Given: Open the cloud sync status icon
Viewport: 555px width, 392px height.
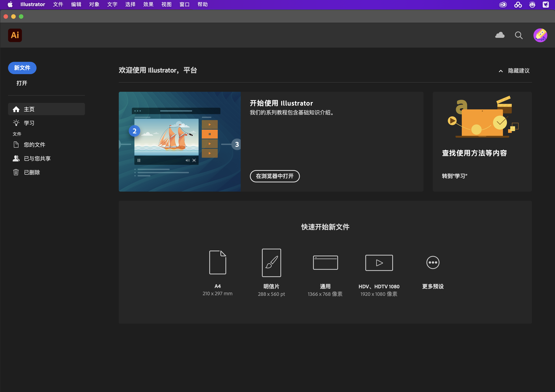Looking at the screenshot, I should click(500, 35).
